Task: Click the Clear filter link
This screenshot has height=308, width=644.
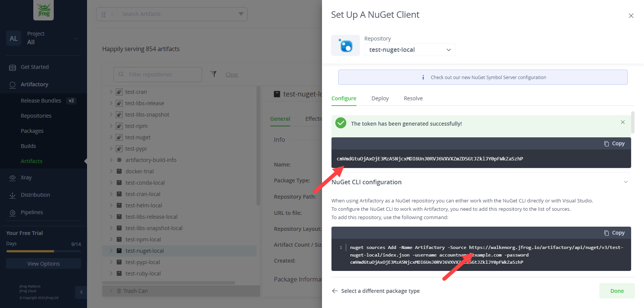Action: pyautogui.click(x=232, y=75)
